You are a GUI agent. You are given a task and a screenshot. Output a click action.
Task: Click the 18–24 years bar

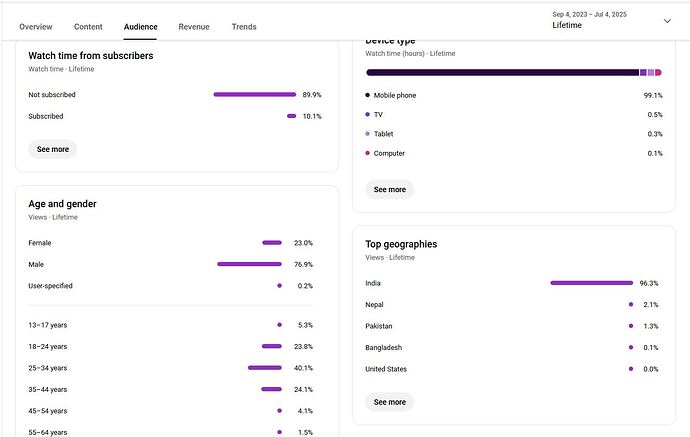coord(272,346)
